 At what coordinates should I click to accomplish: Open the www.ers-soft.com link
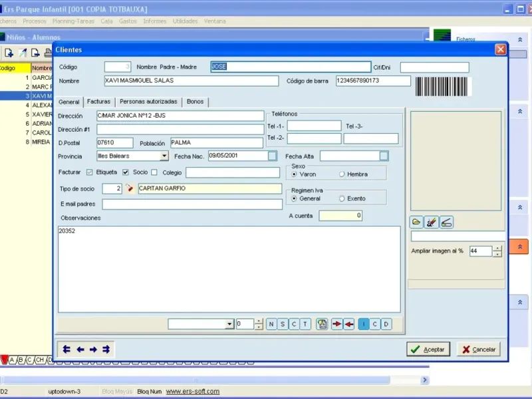point(193,391)
